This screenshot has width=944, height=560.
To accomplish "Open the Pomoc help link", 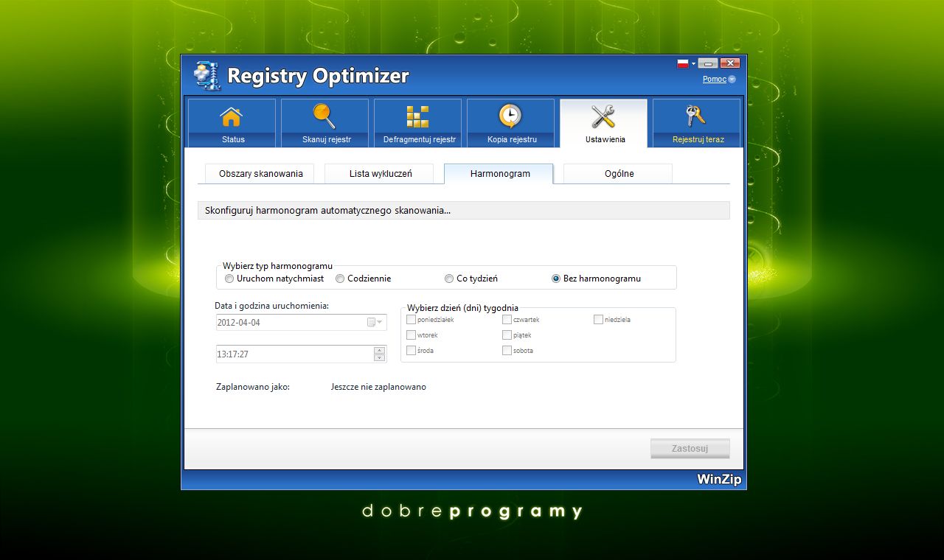I will point(714,79).
